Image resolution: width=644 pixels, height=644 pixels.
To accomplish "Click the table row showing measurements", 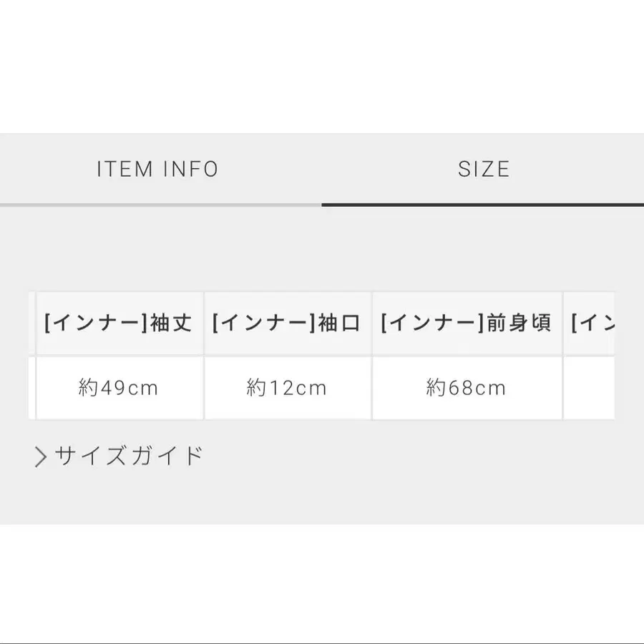I will point(322,387).
